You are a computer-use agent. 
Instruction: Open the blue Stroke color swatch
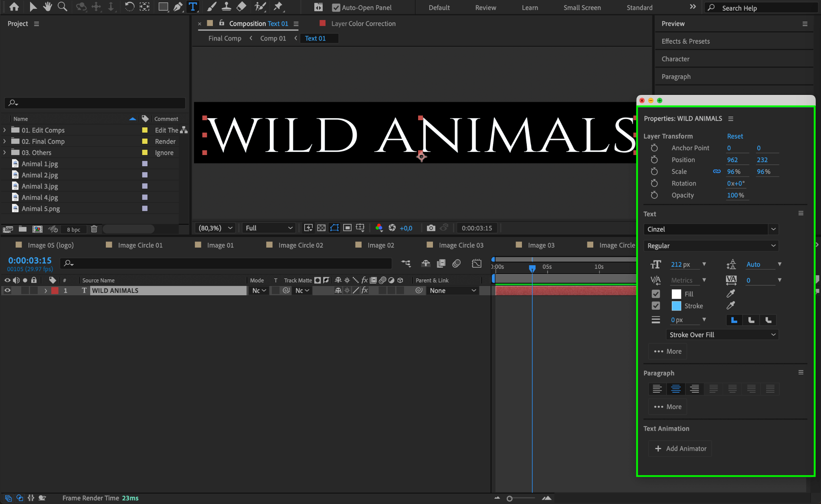click(x=676, y=306)
